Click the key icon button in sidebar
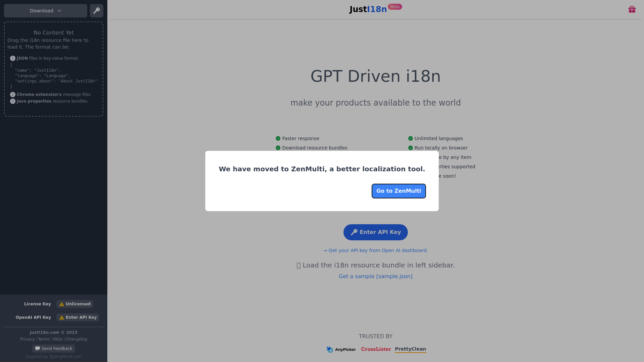This screenshot has width=644, height=362. pos(97,11)
